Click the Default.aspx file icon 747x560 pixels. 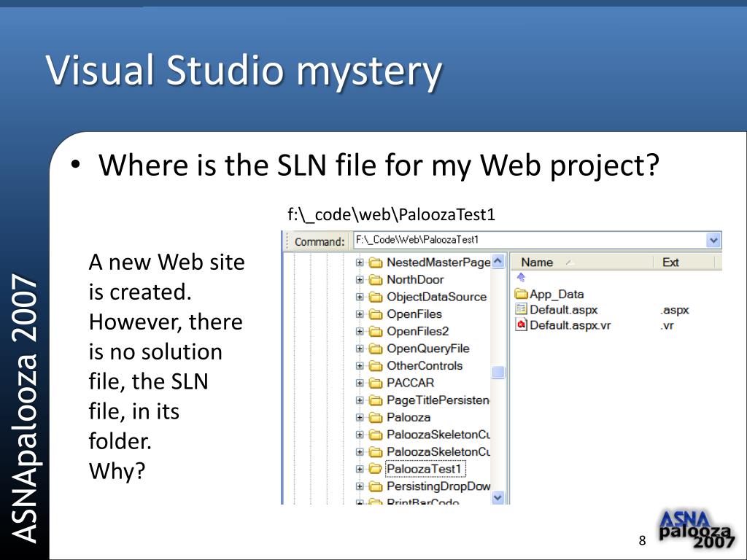[522, 309]
